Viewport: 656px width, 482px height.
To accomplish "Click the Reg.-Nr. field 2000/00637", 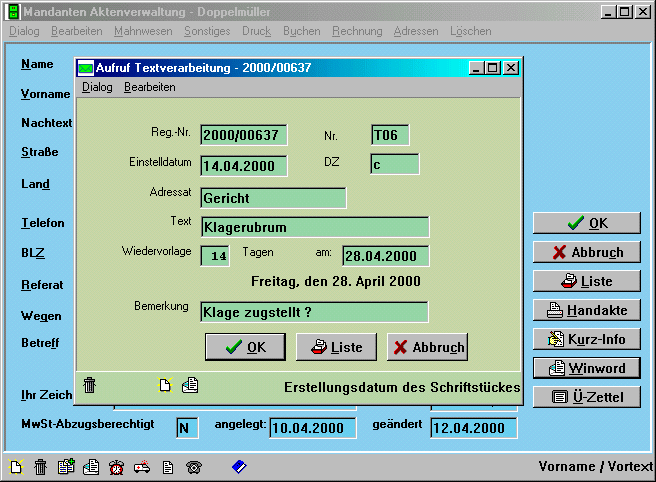I will point(244,135).
